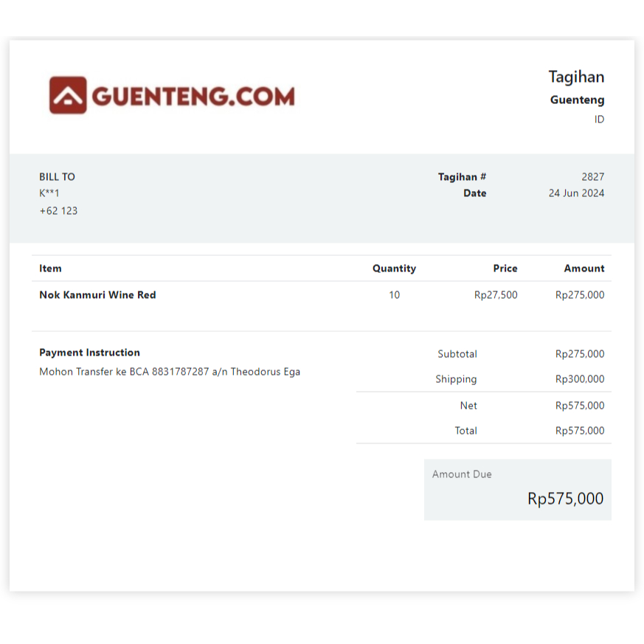Image resolution: width=644 pixels, height=644 pixels.
Task: Click the Amount Due total box
Action: tap(517, 490)
